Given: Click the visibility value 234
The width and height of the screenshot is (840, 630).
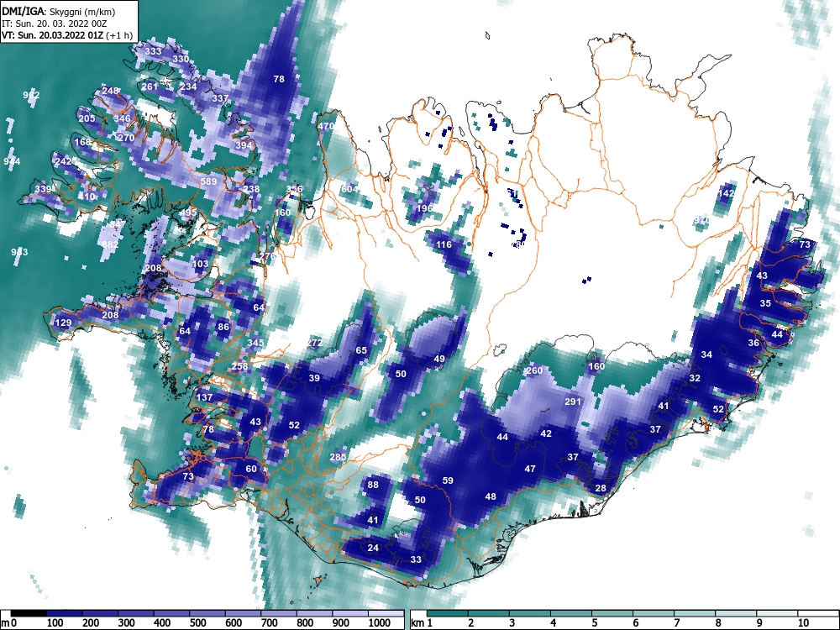Looking at the screenshot, I should pyautogui.click(x=188, y=87).
